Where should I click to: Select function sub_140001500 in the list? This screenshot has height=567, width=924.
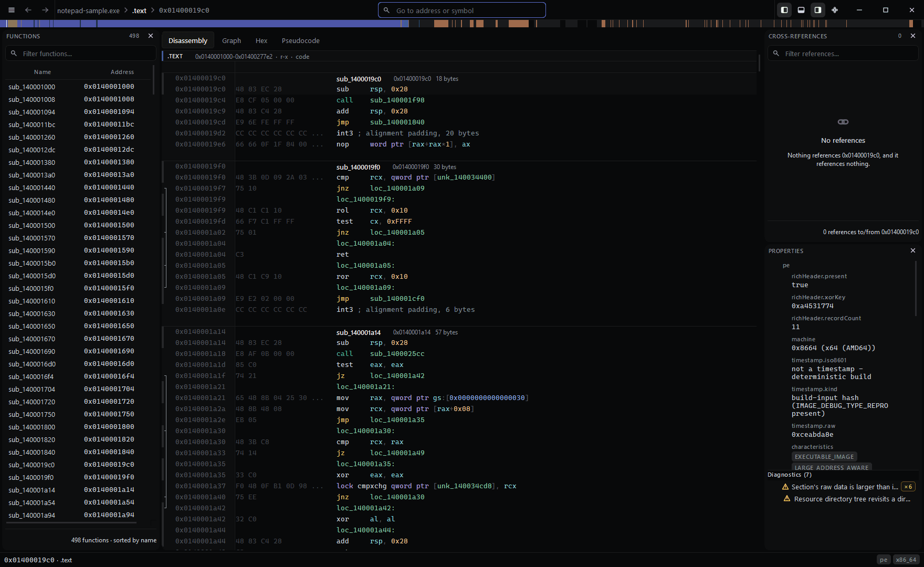pos(79,225)
